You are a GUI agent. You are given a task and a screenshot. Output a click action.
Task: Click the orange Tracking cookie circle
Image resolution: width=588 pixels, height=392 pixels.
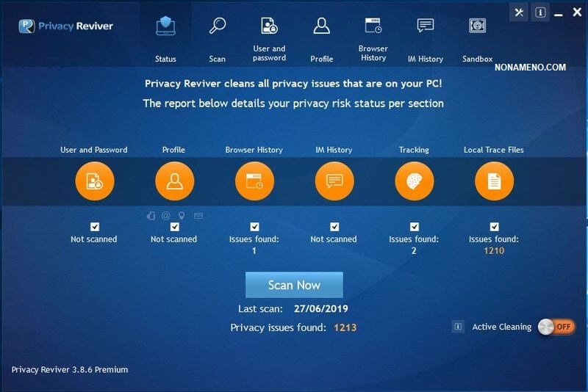[414, 181]
